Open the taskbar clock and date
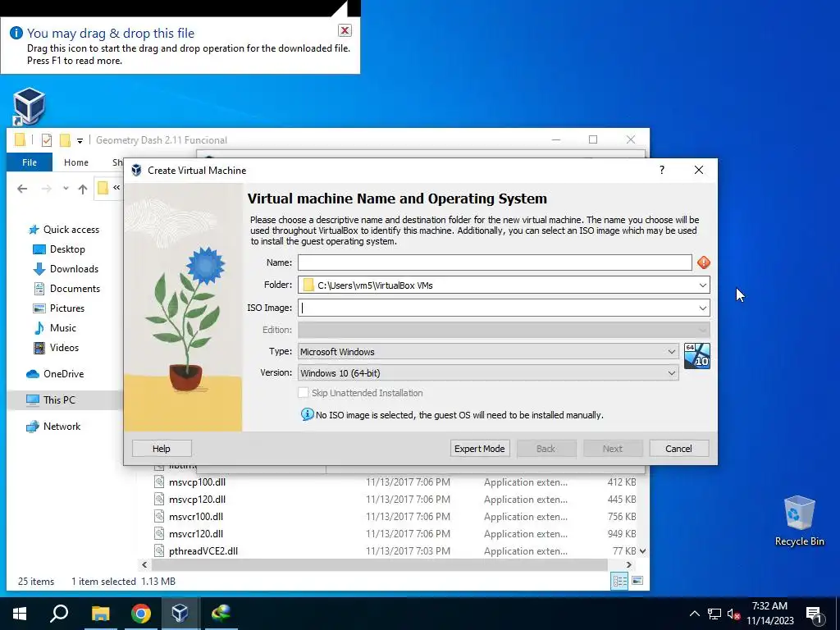Image resolution: width=840 pixels, height=630 pixels. [769, 614]
